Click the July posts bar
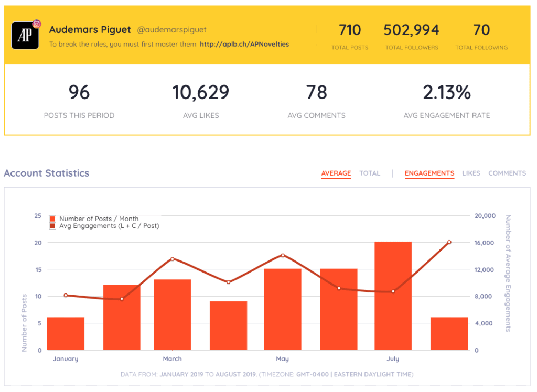Viewport: 537px width, 392px height. click(393, 296)
